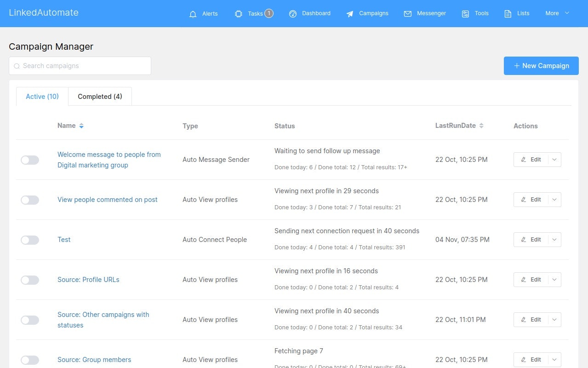Select the Campaigns paper-plane icon
This screenshot has height=368, width=588.
pyautogui.click(x=350, y=13)
